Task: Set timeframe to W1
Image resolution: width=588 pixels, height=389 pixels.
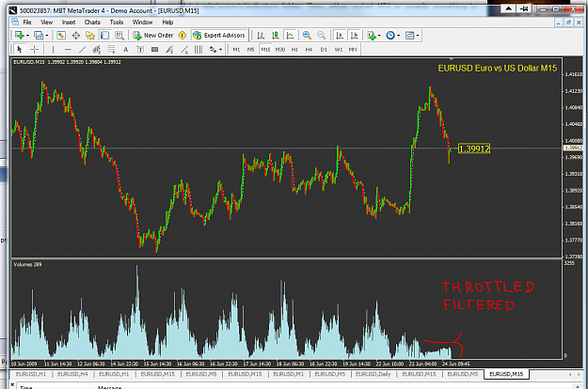Action: [x=339, y=49]
